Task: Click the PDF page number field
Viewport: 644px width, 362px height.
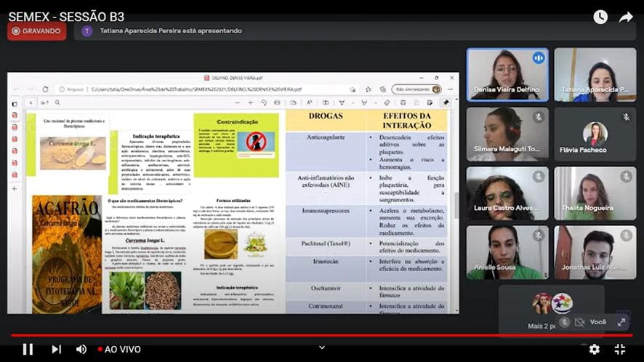Action: point(31,102)
